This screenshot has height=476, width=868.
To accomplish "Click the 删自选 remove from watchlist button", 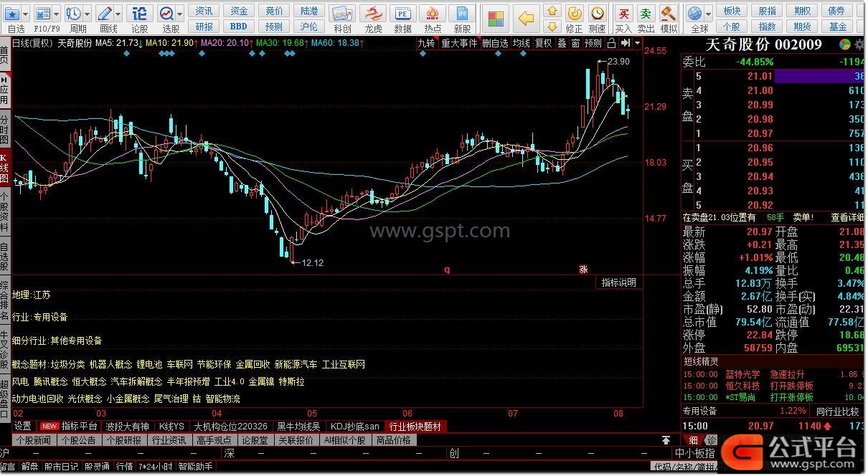I will 494,43.
